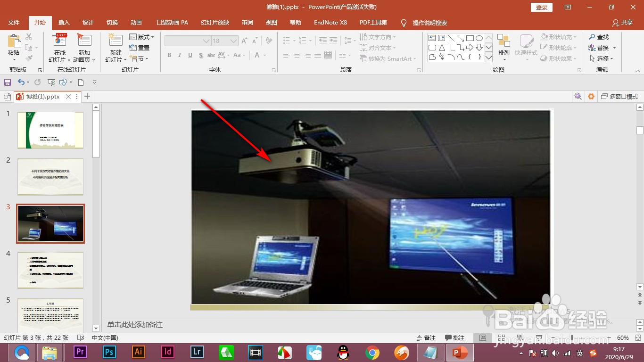Screen dimensions: 644x362
Task: Click the Clear Formatting eraser icon
Action: point(269,41)
